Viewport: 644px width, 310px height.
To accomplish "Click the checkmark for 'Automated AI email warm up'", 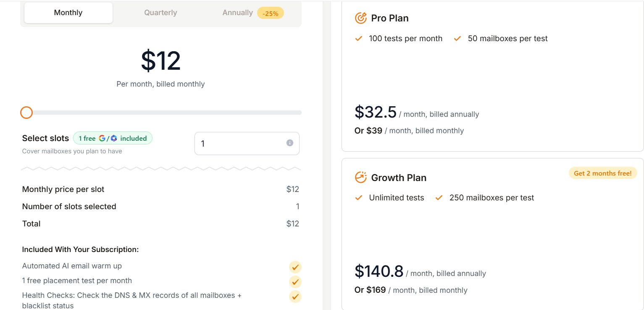I will click(x=295, y=267).
